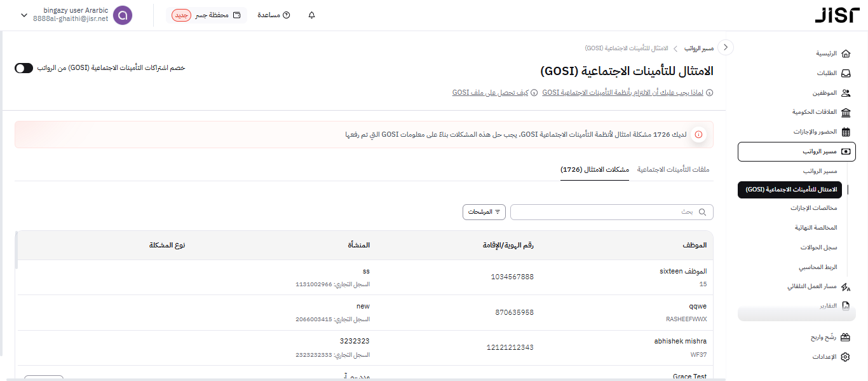
Task: Select Compliance issues (مشكلات الامتثال) tab
Action: pyautogui.click(x=594, y=170)
